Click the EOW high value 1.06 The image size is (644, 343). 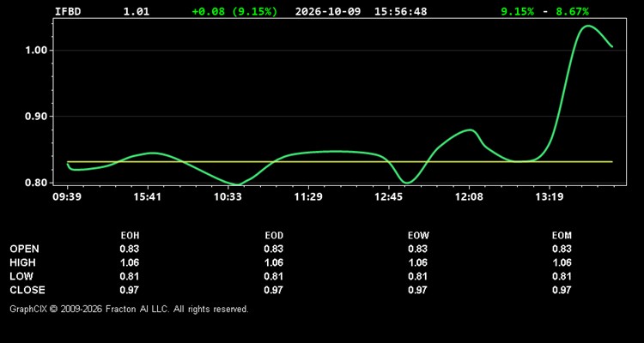417,262
